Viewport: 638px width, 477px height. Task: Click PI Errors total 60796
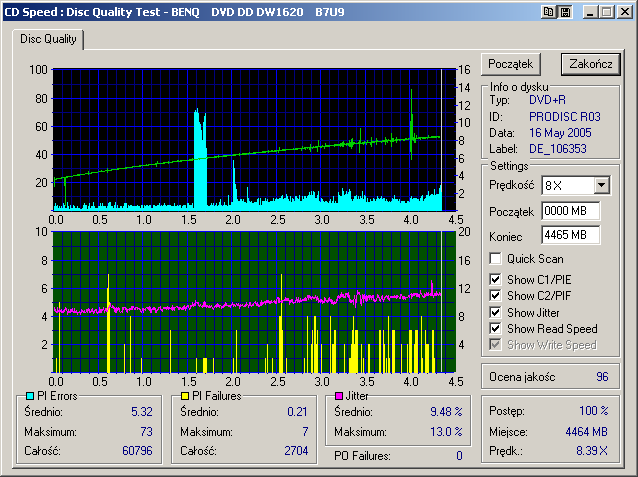tap(137, 451)
